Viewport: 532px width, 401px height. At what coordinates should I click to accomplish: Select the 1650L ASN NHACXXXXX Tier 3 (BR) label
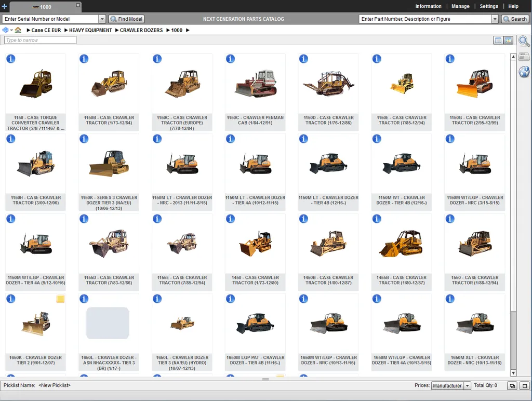click(109, 363)
